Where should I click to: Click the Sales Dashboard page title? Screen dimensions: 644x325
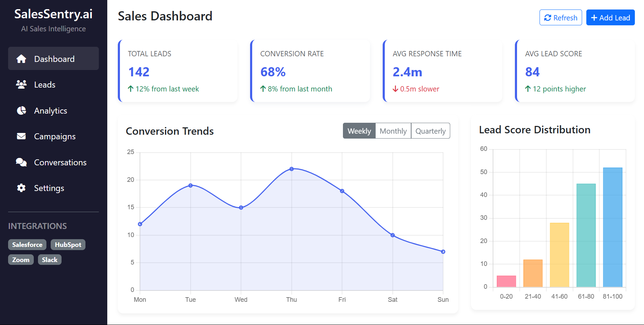165,16
